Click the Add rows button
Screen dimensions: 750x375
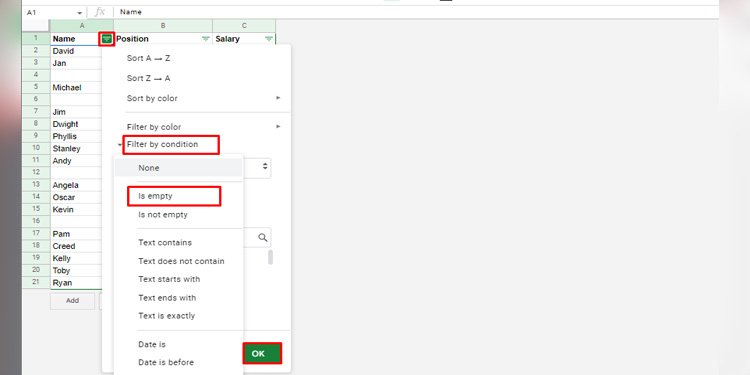coord(72,301)
